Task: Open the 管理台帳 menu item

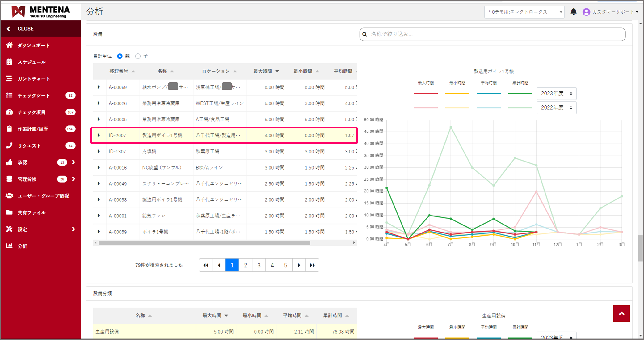Action: [x=27, y=179]
